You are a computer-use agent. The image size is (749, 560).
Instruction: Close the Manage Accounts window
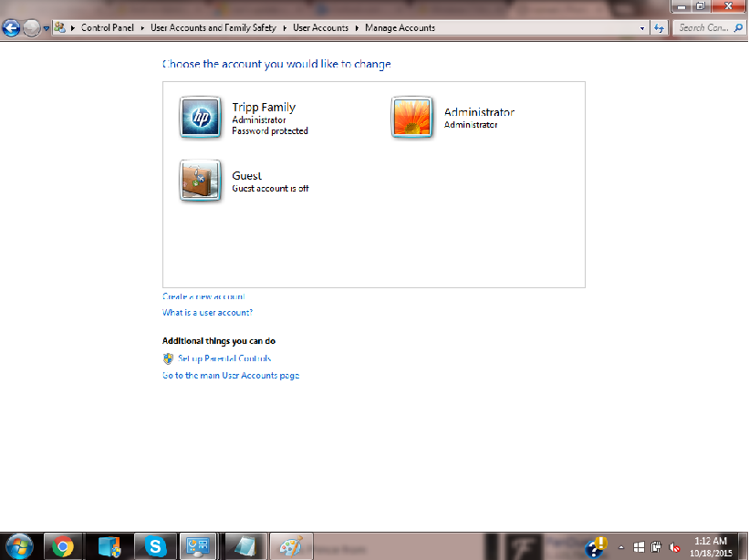click(x=728, y=6)
